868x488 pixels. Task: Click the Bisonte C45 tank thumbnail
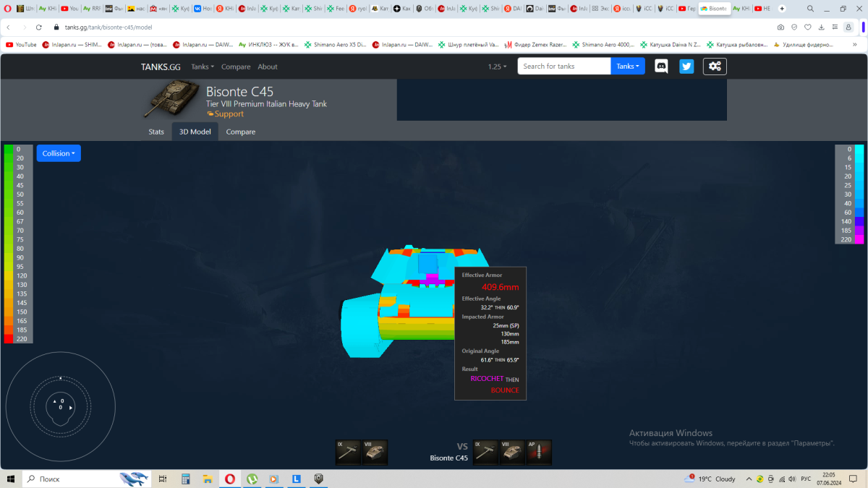pyautogui.click(x=171, y=99)
